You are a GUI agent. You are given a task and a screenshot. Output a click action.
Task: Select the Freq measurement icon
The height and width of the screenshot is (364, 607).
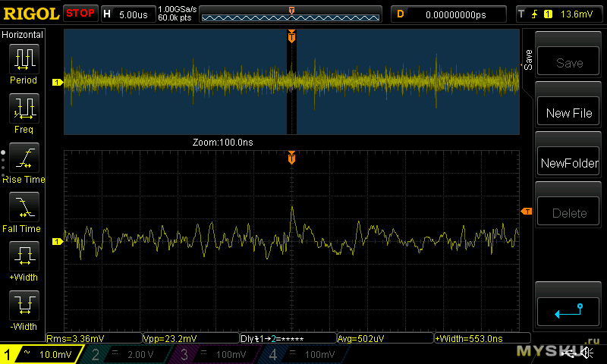pos(24,108)
